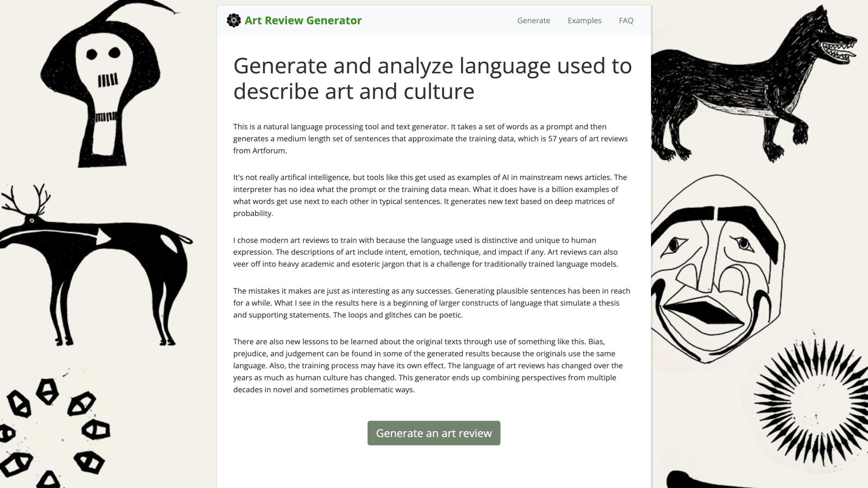Click the Art Review Generator title link
Screen dimensions: 868x488
(303, 20)
